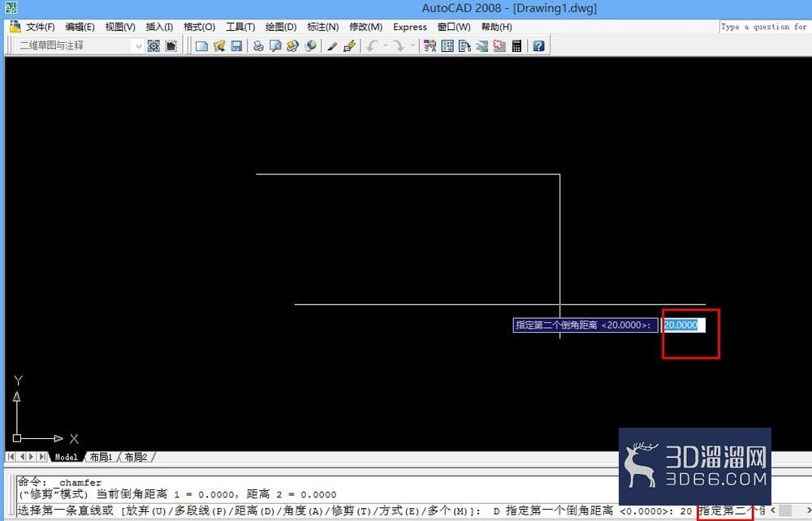Click the Plot printer icon
Viewport: 812px width, 521px height.
pos(258,46)
